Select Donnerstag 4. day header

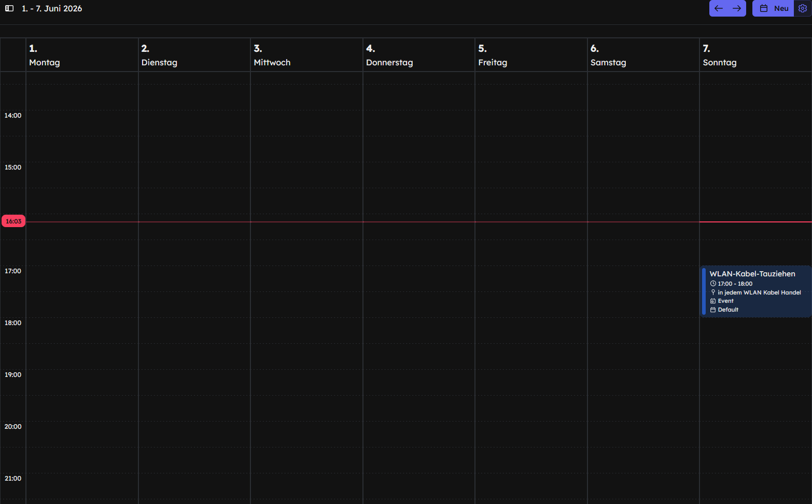point(419,55)
